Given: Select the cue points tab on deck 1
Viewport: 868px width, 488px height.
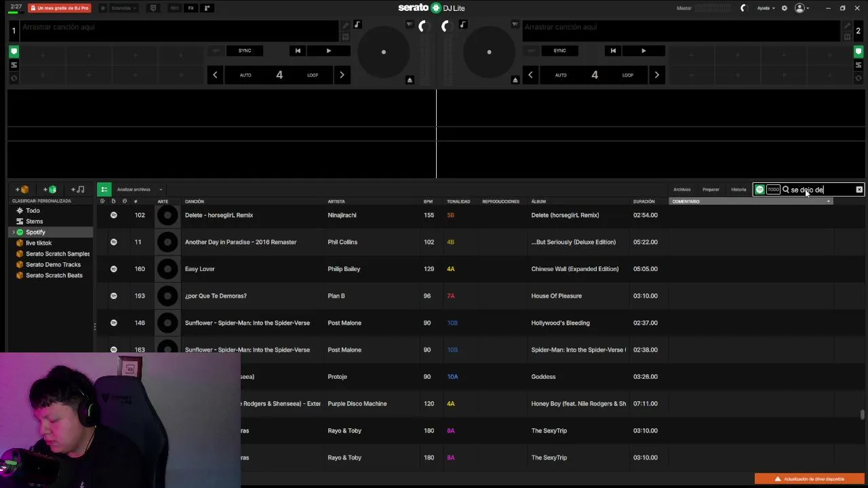Looking at the screenshot, I should [x=14, y=52].
